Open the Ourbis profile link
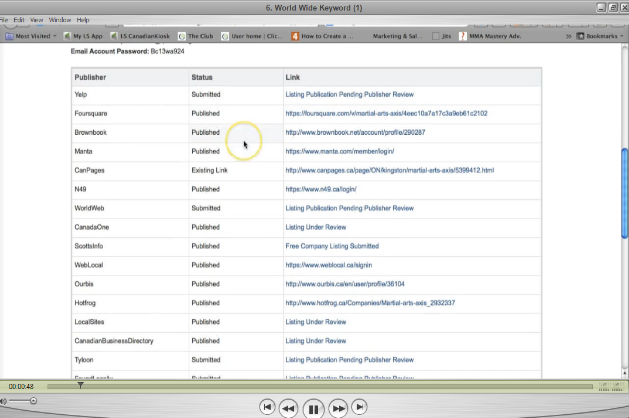629x418 pixels. point(345,284)
